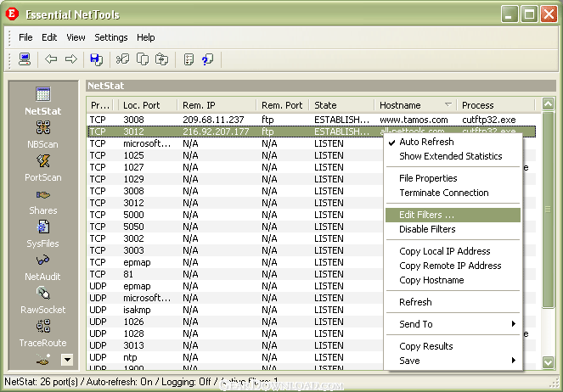Open the View menu
The height and width of the screenshot is (392, 563).
(x=76, y=37)
